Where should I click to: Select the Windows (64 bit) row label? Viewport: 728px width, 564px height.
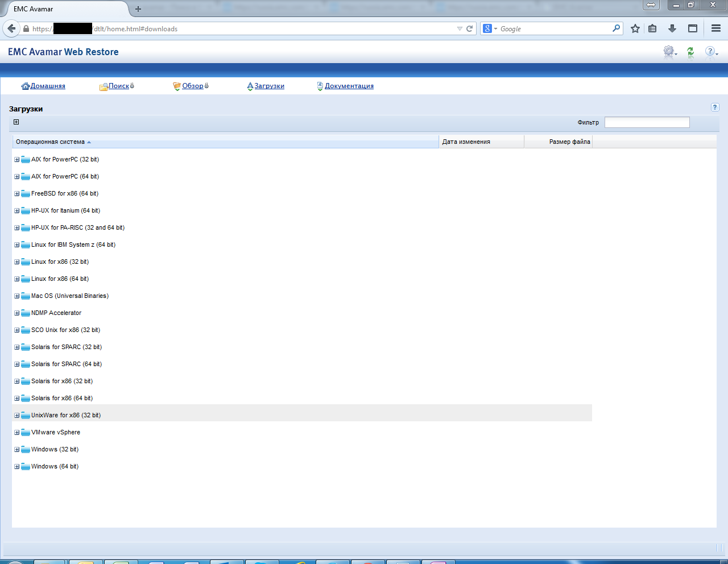click(x=55, y=467)
